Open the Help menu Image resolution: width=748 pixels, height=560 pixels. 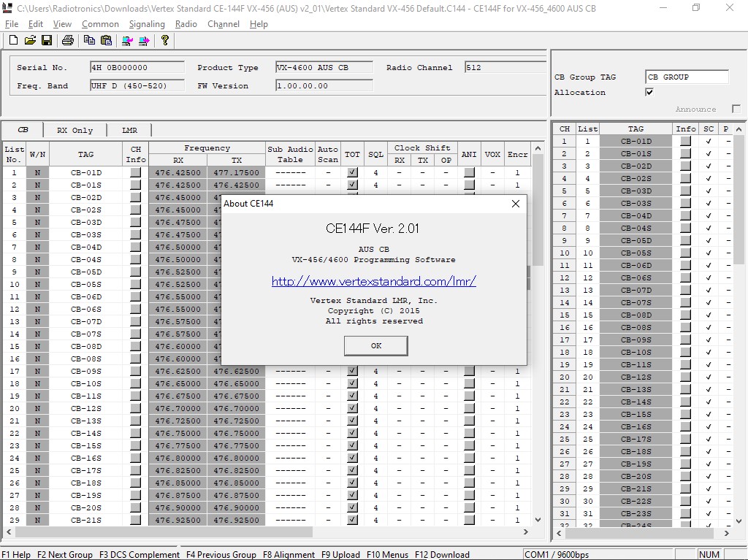pyautogui.click(x=259, y=24)
